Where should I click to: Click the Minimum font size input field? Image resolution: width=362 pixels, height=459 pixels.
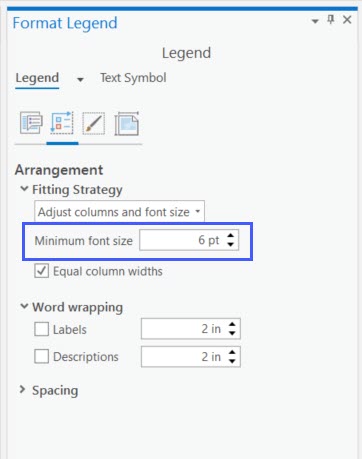click(182, 240)
